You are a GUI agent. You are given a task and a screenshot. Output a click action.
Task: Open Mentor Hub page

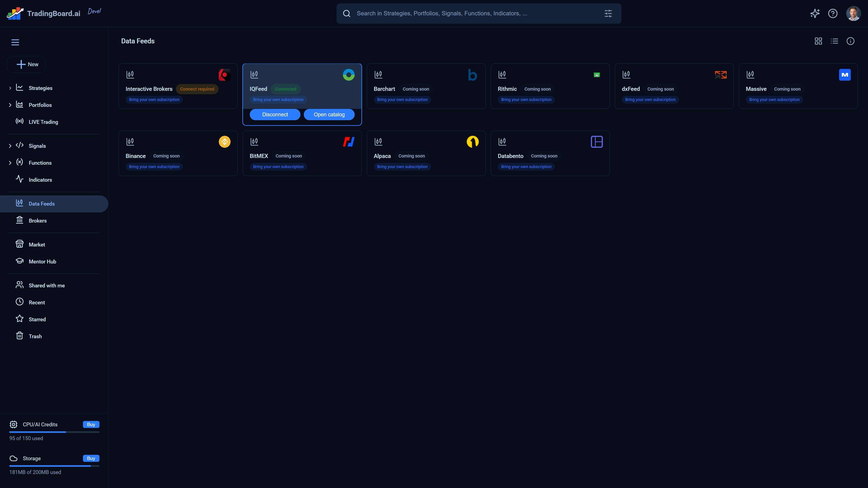click(42, 262)
